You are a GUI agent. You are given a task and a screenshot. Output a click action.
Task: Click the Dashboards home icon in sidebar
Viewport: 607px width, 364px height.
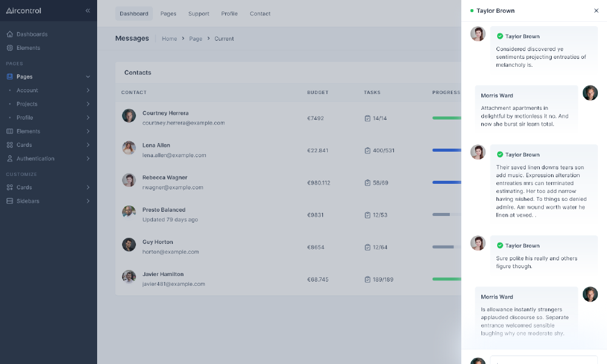(x=10, y=35)
